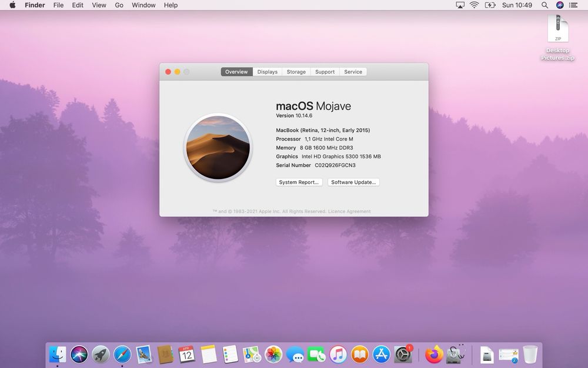The image size is (588, 368).
Task: Open Safari web document stack in Dock
Action: click(509, 355)
